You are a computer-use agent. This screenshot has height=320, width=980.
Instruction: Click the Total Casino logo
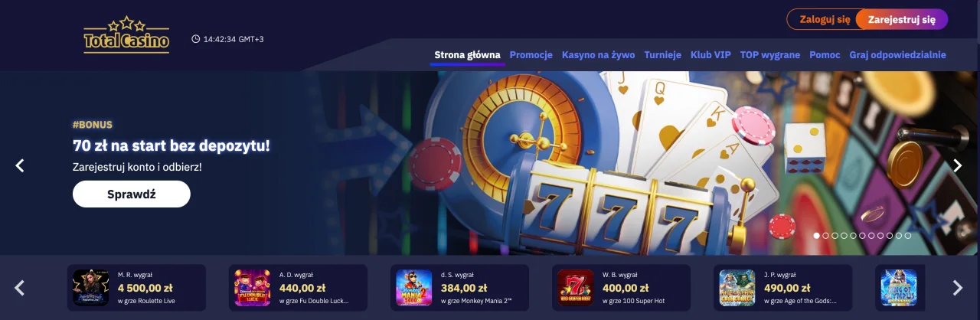coord(126,35)
